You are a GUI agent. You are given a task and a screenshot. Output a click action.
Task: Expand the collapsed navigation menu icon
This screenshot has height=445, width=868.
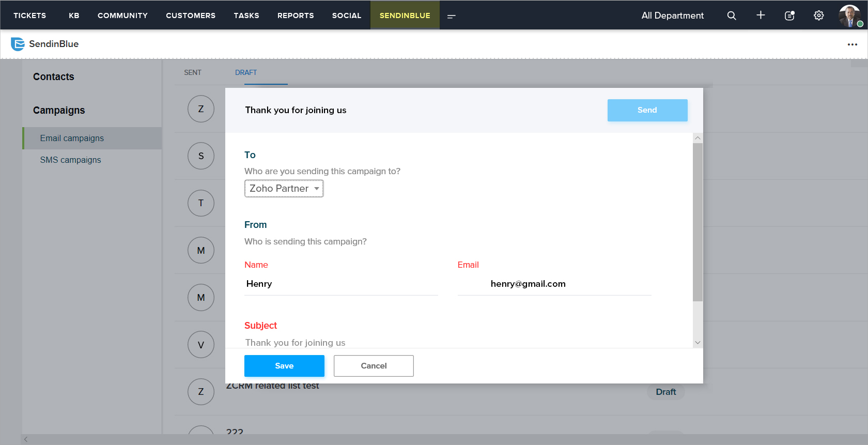point(451,16)
